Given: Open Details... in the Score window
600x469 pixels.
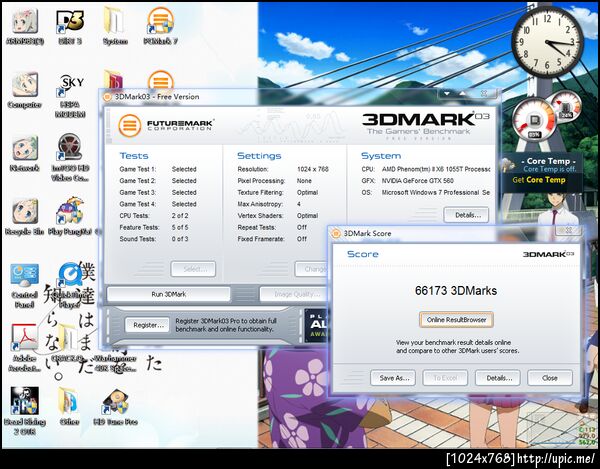Looking at the screenshot, I should 497,378.
